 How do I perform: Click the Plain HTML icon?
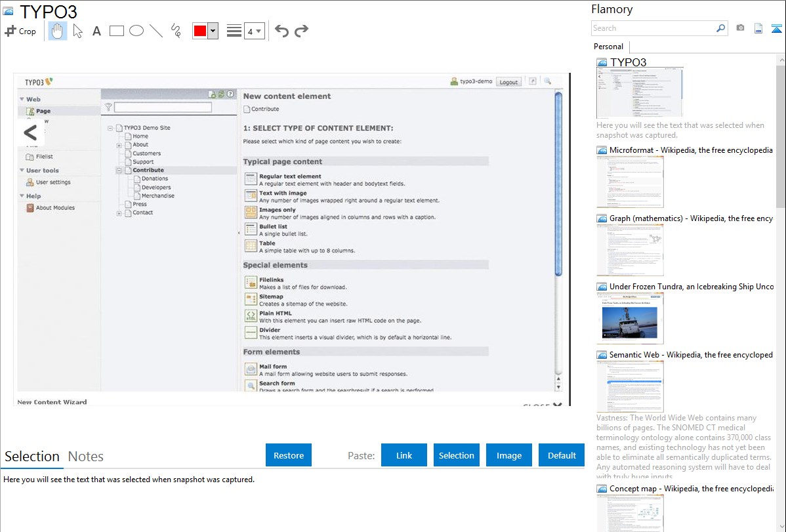pos(251,316)
